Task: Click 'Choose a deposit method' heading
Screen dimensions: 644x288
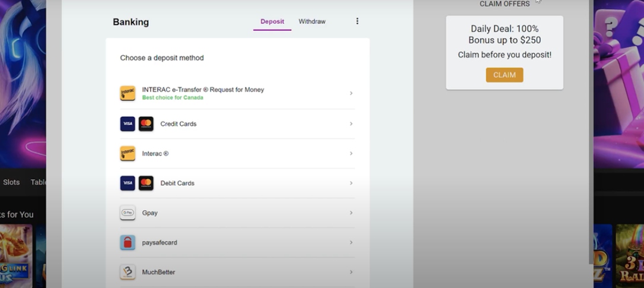Action: point(162,58)
